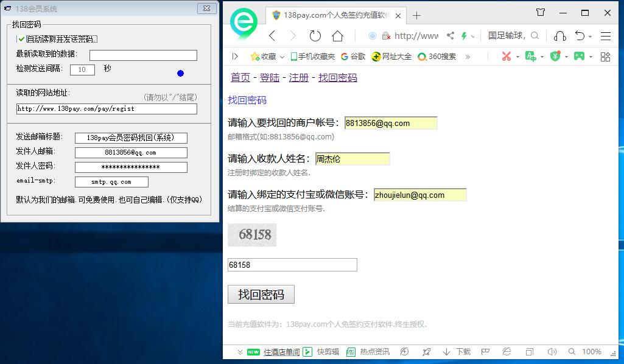The height and width of the screenshot is (364, 624).
Task: Open the scissors screenshot dropdown arrow
Action: [517, 57]
